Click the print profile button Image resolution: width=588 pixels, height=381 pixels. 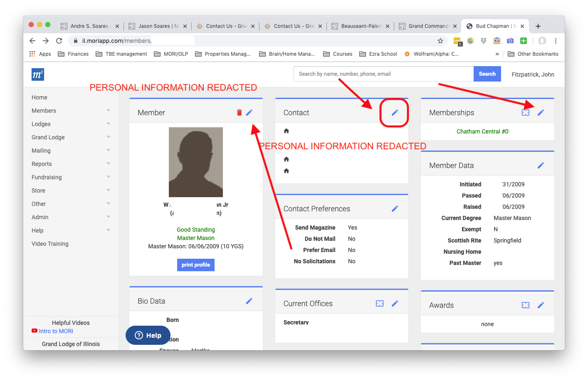(195, 265)
